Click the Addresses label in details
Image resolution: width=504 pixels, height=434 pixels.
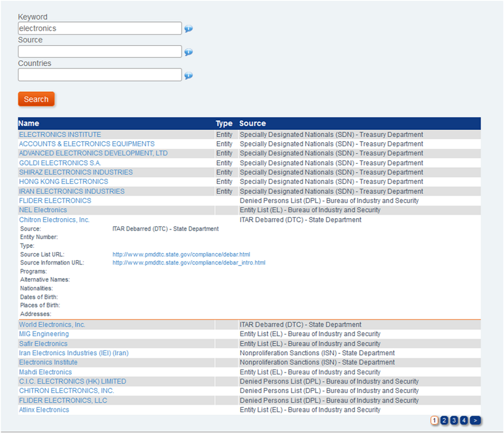tap(36, 314)
